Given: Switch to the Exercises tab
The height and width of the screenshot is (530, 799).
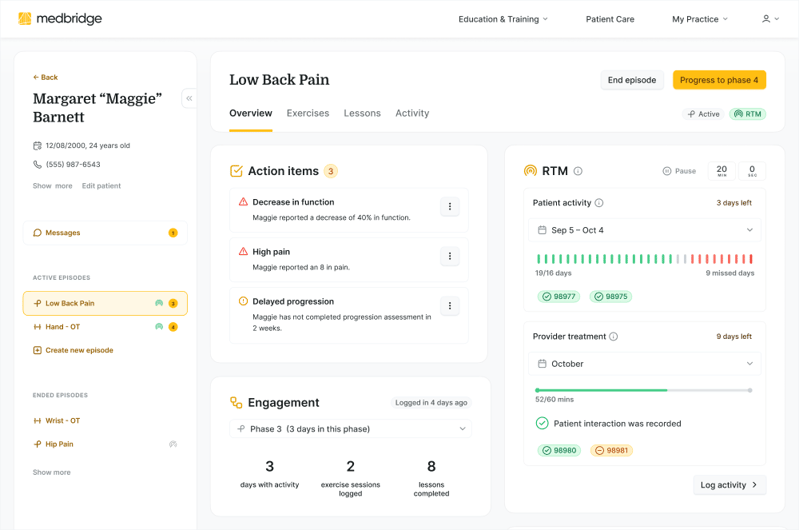Looking at the screenshot, I should point(307,113).
